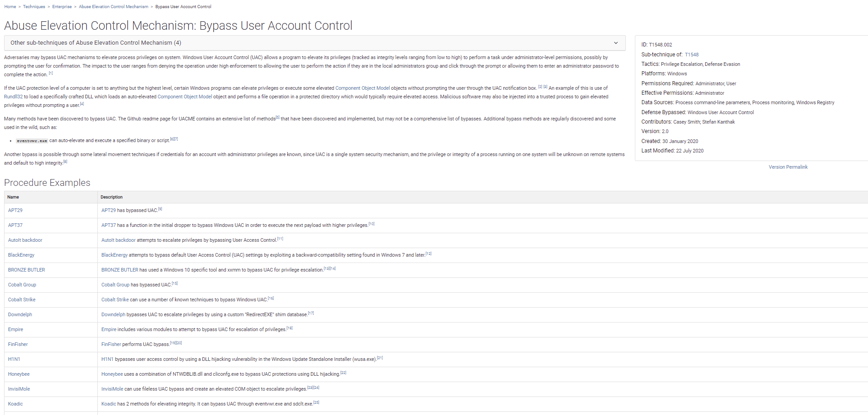
Task: Click 'Created: 30 January 2020' text
Action: click(x=670, y=141)
